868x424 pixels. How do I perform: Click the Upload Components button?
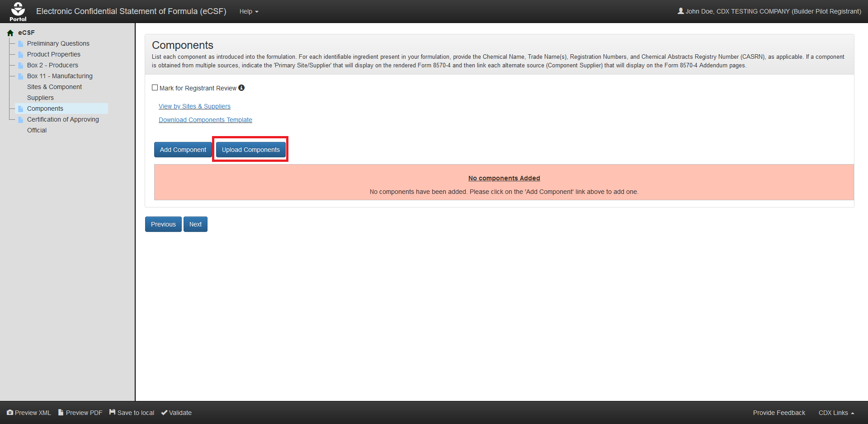coord(251,150)
